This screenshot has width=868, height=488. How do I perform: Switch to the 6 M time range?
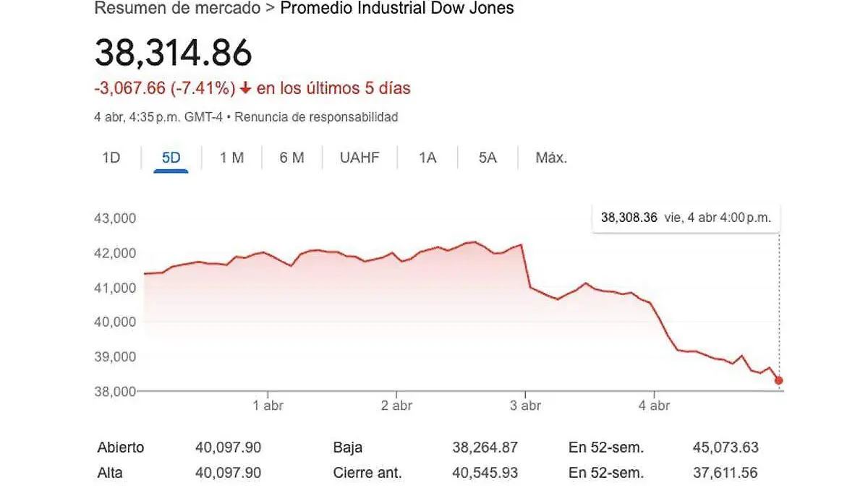(291, 157)
